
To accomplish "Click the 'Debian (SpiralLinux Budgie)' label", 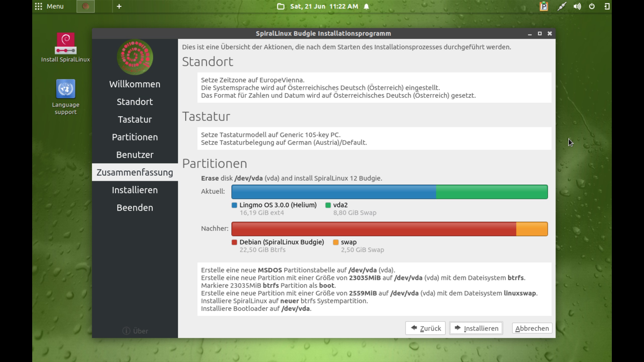I will pos(282,242).
